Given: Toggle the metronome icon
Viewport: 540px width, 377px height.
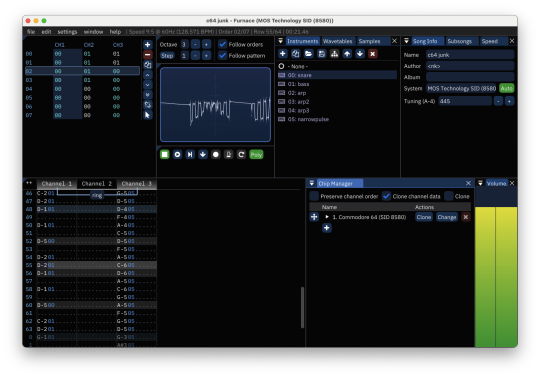Looking at the screenshot, I should pos(228,155).
